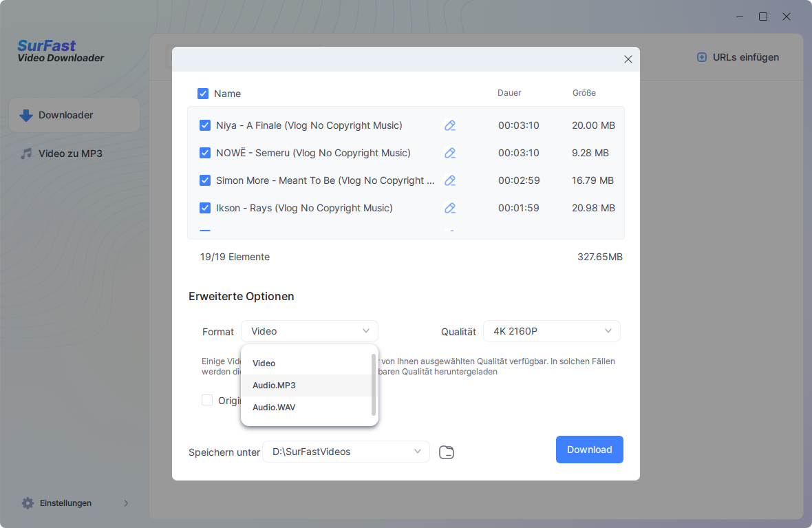Image resolution: width=812 pixels, height=528 pixels.
Task: Click the edit pencil for Niya - A Finale
Action: click(x=450, y=125)
